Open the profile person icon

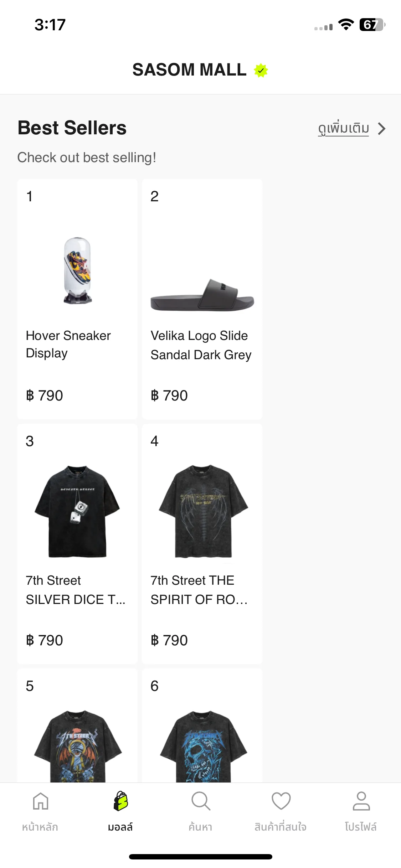pos(361,801)
